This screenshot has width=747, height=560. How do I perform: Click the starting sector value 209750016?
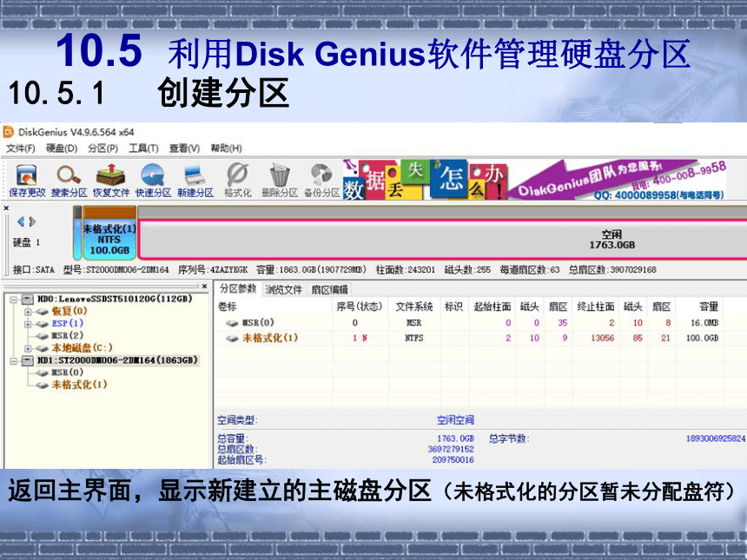pyautogui.click(x=453, y=460)
